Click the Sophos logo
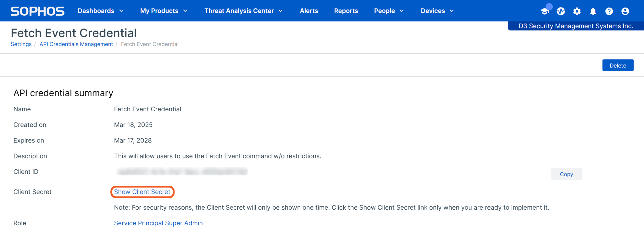 click(37, 11)
